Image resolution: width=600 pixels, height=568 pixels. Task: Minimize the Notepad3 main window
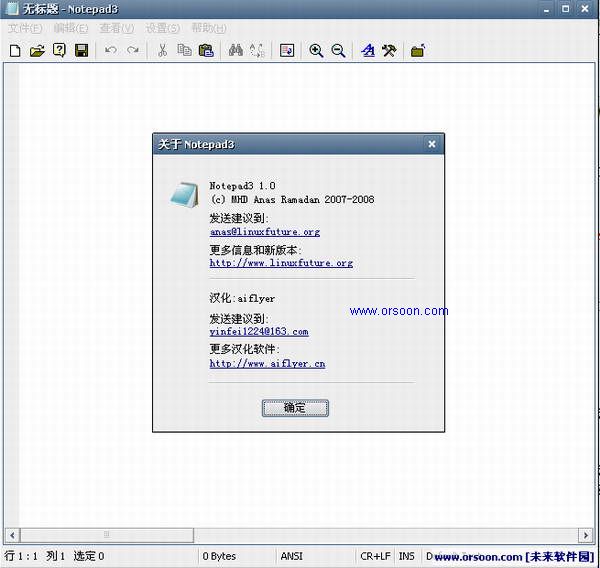[x=546, y=9]
